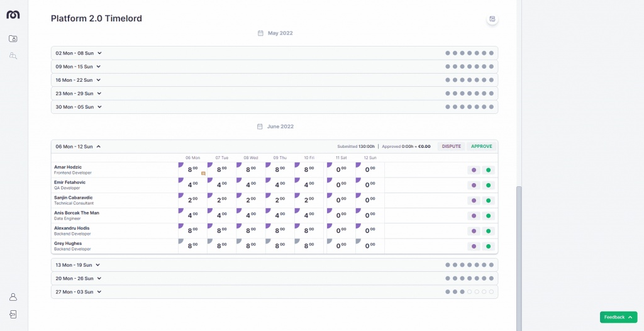
Task: Click the 06 Mon column header
Action: [x=192, y=158]
